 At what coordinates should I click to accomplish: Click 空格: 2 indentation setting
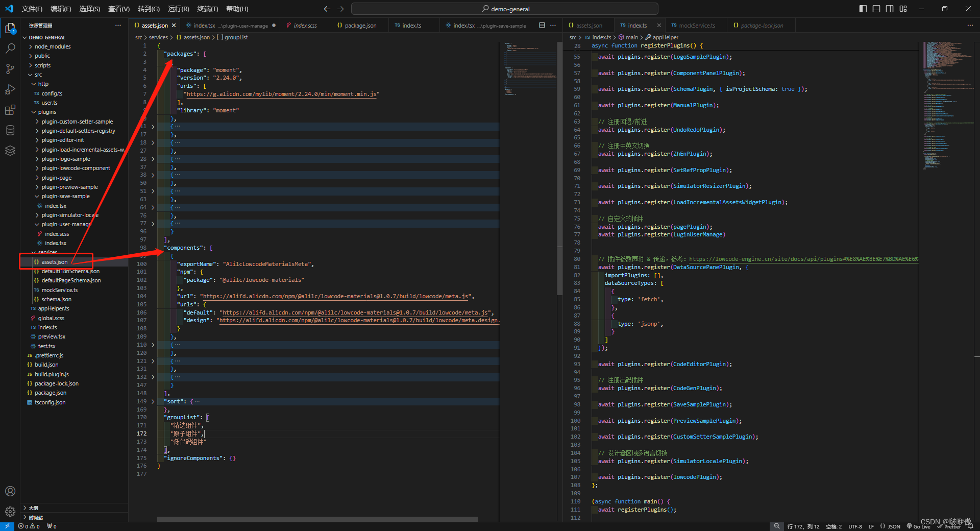(x=834, y=526)
